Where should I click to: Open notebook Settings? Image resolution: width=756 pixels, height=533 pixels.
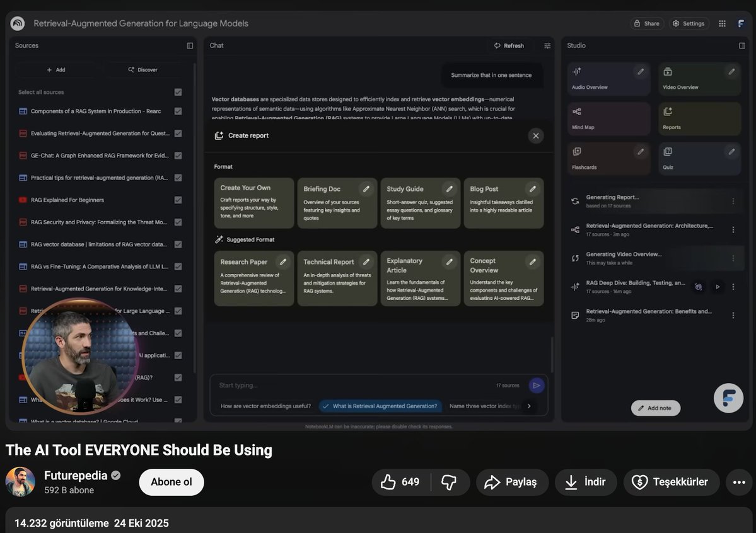coord(689,23)
